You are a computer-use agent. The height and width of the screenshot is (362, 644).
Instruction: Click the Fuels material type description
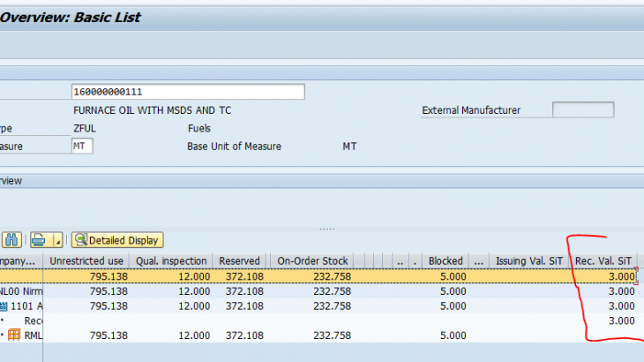click(199, 128)
